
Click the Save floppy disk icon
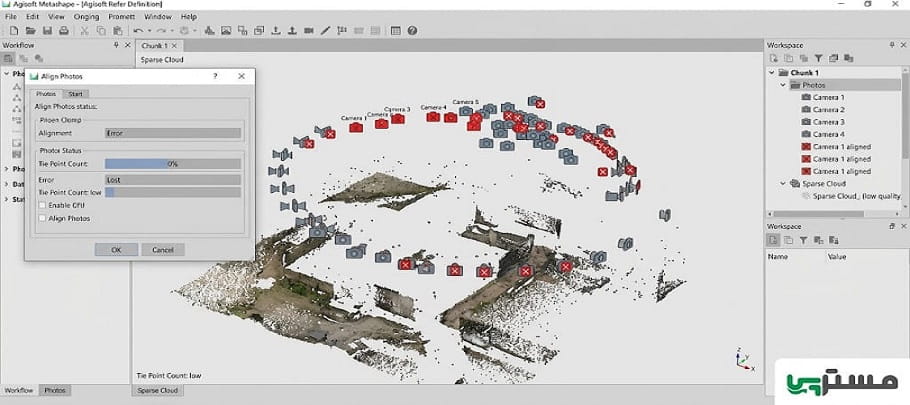pos(48,31)
